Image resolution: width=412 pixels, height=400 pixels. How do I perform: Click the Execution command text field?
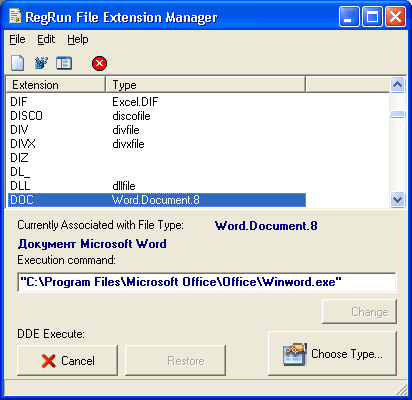207,282
